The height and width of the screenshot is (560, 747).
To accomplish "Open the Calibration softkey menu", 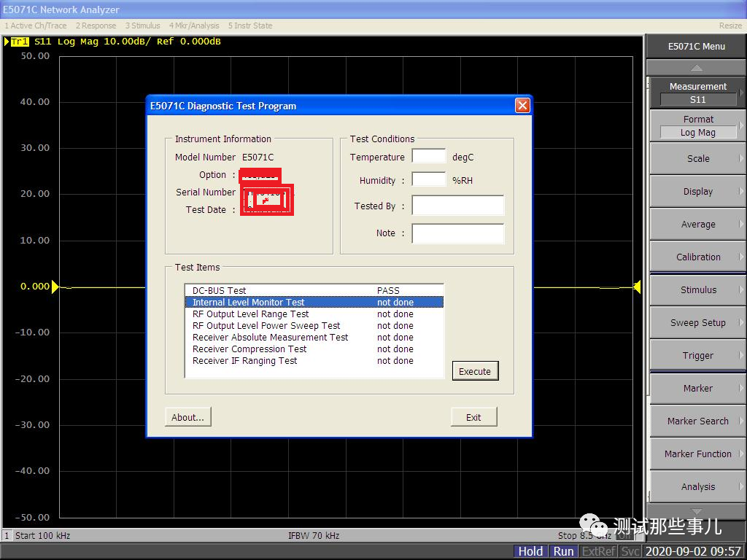I will tap(698, 257).
